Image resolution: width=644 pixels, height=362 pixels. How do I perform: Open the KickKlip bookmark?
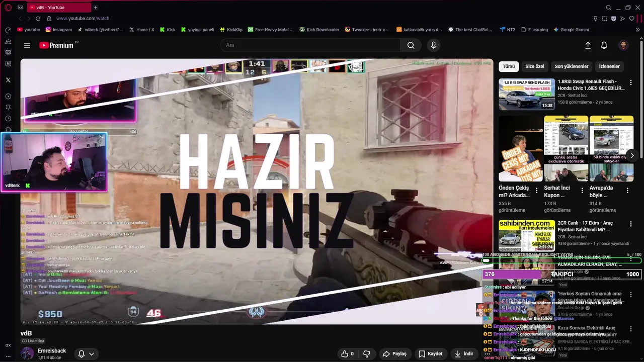(231, 30)
